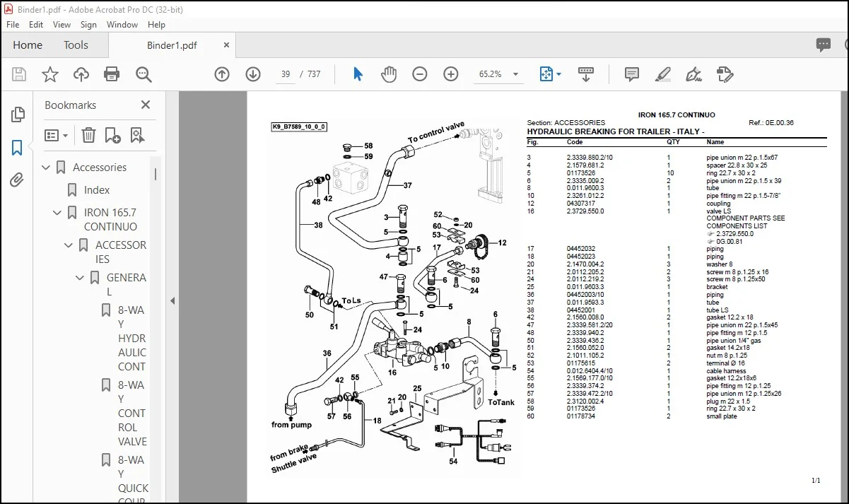Find the current bookmark
849x504 pixels.
[x=136, y=135]
